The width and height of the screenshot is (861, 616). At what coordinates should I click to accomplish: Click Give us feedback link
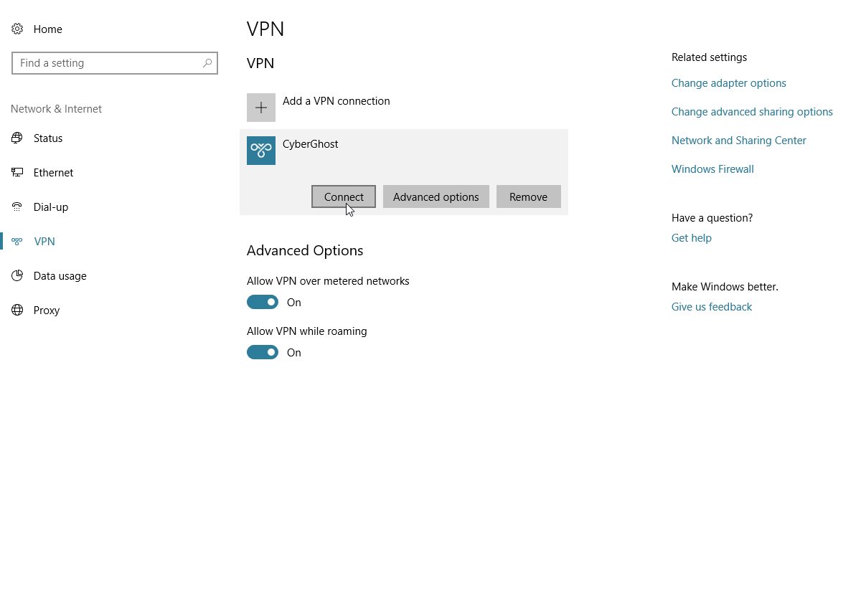[712, 307]
